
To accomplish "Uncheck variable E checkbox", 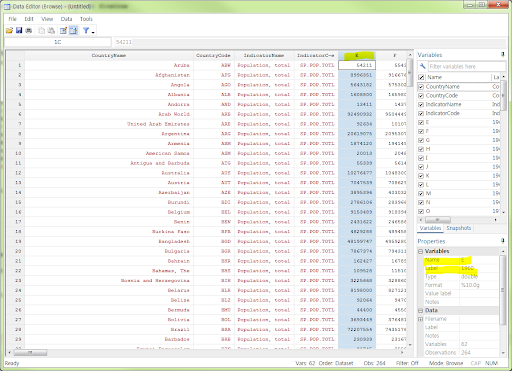I will (x=421, y=122).
